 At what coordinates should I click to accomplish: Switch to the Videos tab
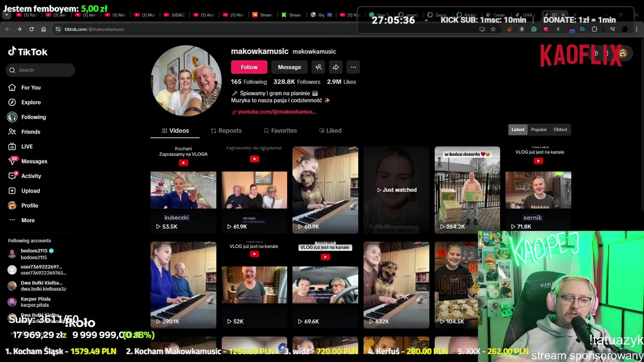click(175, 131)
